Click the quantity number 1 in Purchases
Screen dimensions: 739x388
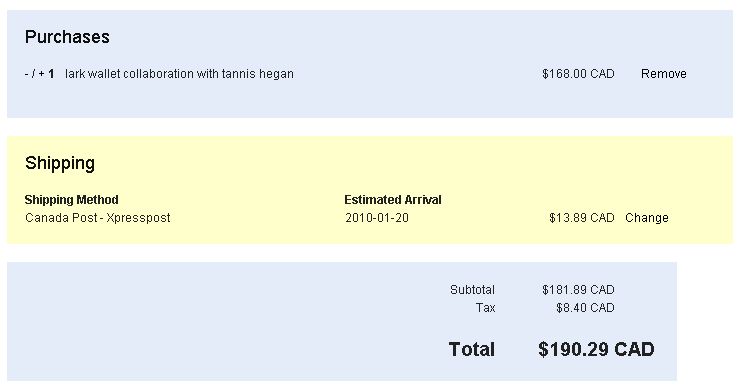[51, 74]
